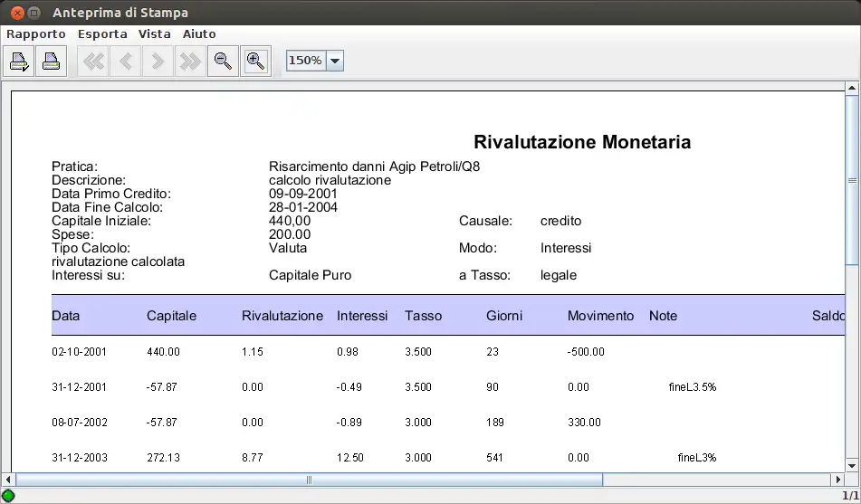Click the vertical scrollbar down arrow
Screen dimensions: 861x504
852,464
